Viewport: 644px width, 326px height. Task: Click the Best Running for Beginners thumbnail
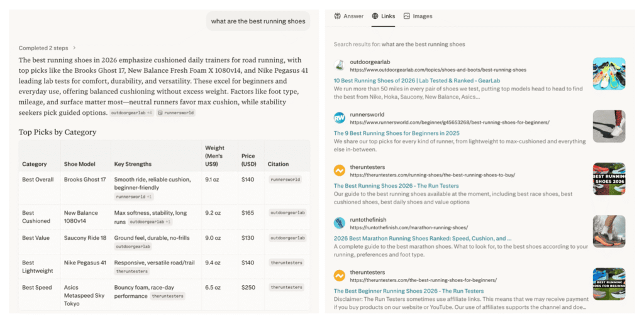(609, 284)
